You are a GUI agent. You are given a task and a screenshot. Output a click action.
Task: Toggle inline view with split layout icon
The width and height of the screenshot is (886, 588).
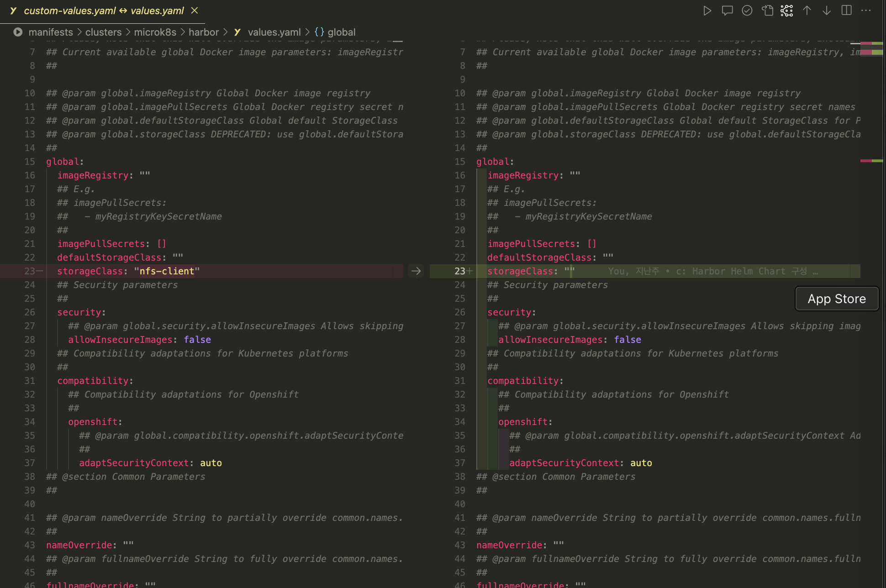point(846,10)
